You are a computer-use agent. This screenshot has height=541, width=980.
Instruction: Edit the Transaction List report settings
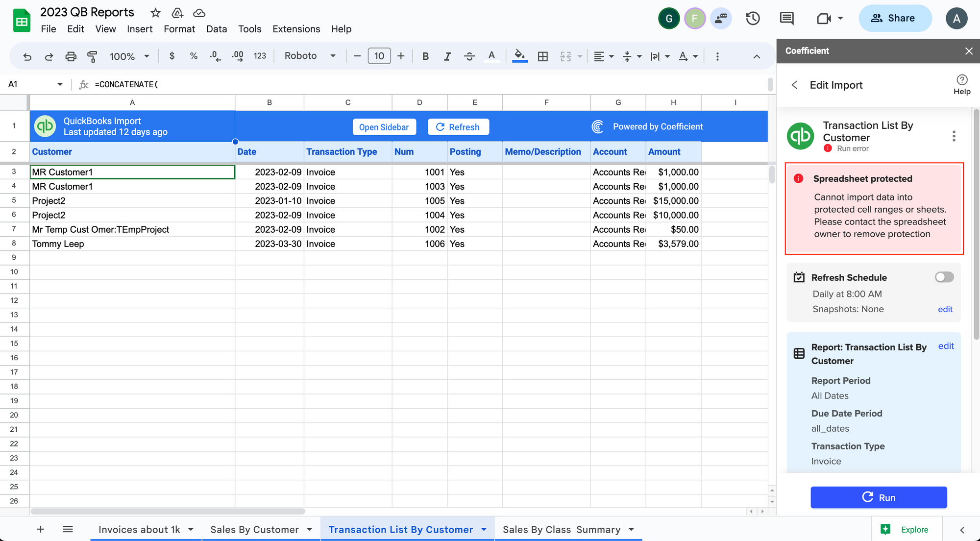[x=946, y=346]
